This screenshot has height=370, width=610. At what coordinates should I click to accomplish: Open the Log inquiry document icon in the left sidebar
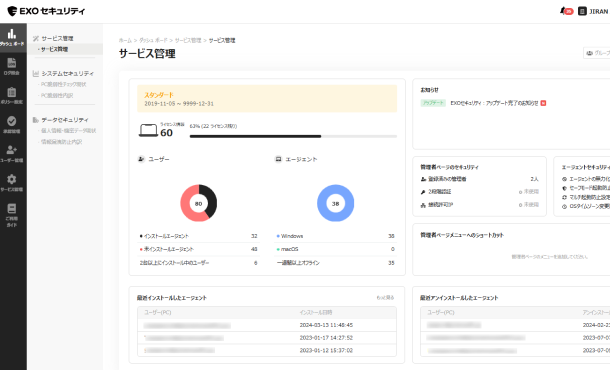pos(12,63)
